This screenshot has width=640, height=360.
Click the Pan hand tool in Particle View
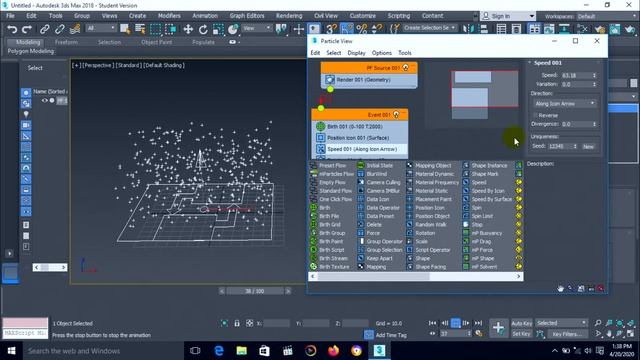pos(560,289)
